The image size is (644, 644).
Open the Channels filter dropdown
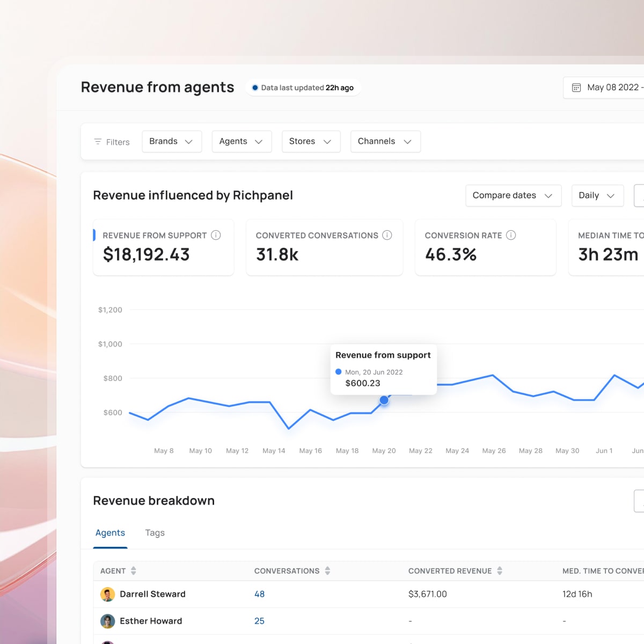tap(385, 142)
